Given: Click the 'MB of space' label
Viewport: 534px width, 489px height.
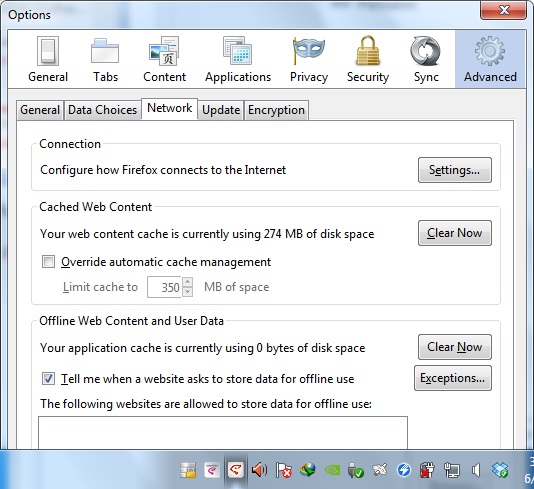Looking at the screenshot, I should pos(237,287).
